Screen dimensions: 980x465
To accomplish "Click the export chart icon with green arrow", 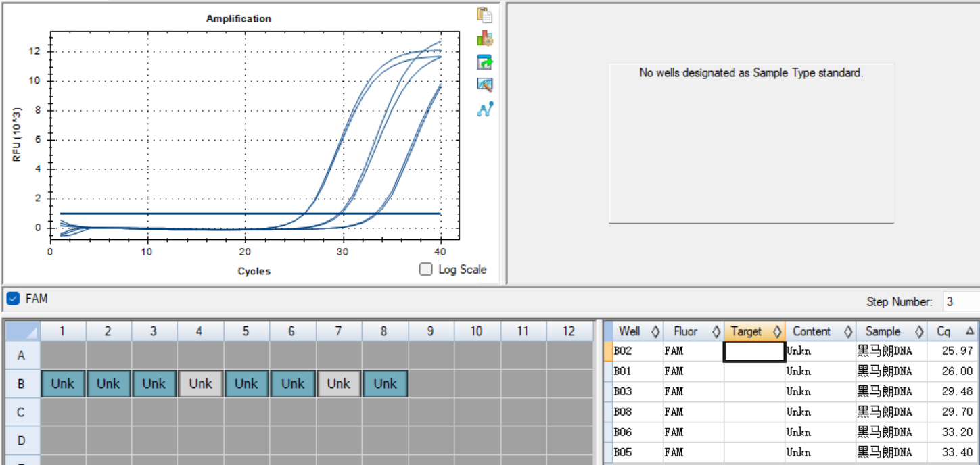I will point(484,62).
